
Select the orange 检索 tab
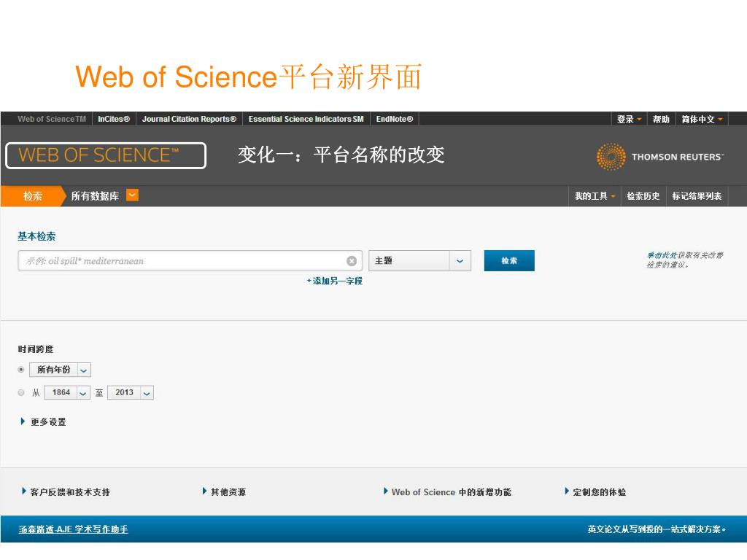point(32,195)
